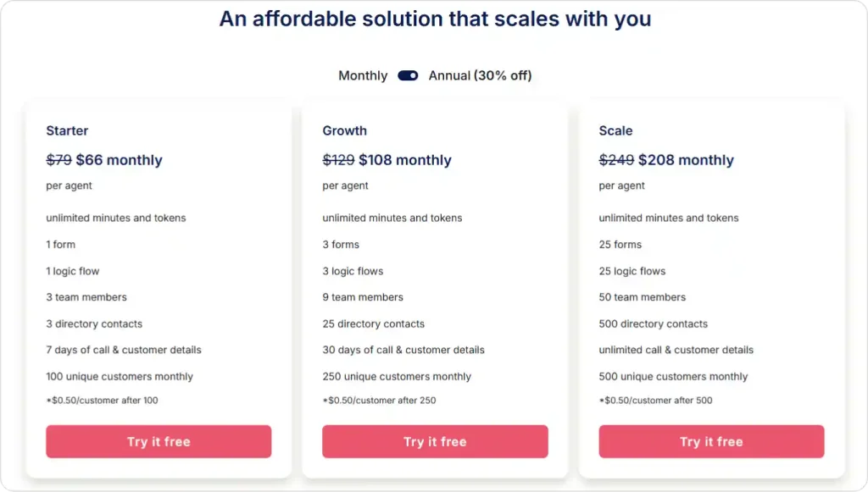Click Try it free under Scale plan

711,441
